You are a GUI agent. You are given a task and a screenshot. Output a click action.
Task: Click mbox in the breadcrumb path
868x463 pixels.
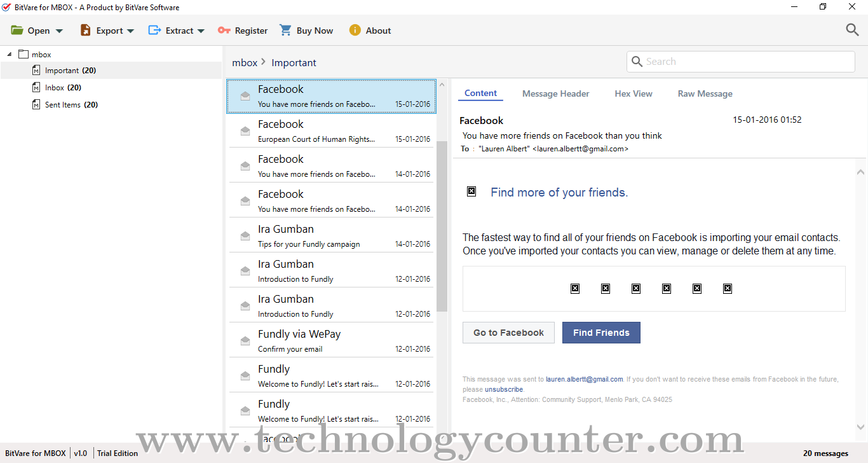coord(245,62)
